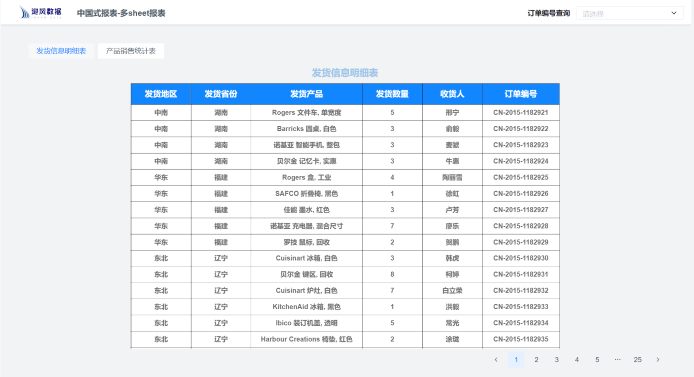Click the 发货数量 column header
The image size is (694, 377).
point(392,94)
